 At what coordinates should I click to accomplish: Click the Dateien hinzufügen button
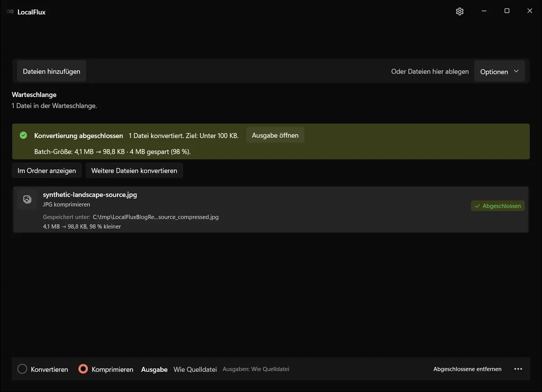pyautogui.click(x=51, y=71)
